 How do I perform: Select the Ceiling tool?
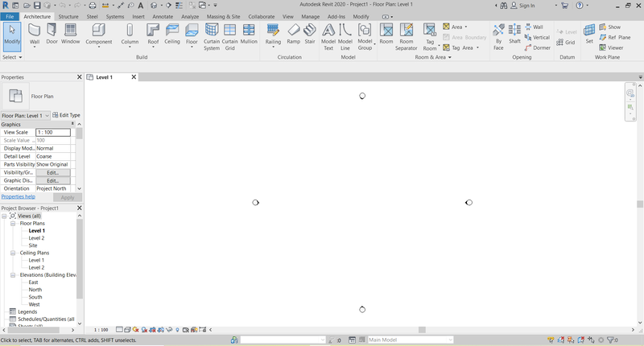(172, 34)
